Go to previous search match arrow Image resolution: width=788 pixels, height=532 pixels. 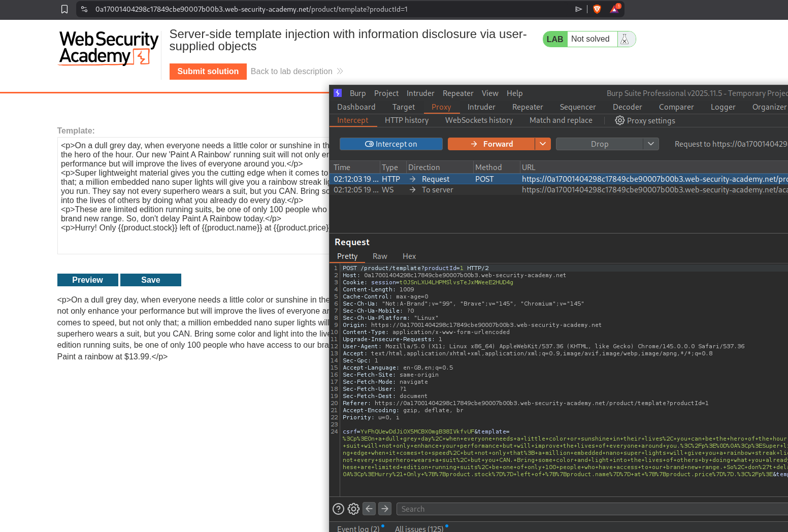tap(369, 508)
